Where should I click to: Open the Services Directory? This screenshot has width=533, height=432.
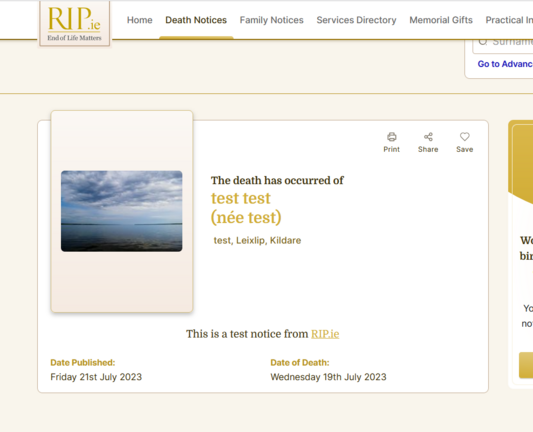[x=357, y=20]
